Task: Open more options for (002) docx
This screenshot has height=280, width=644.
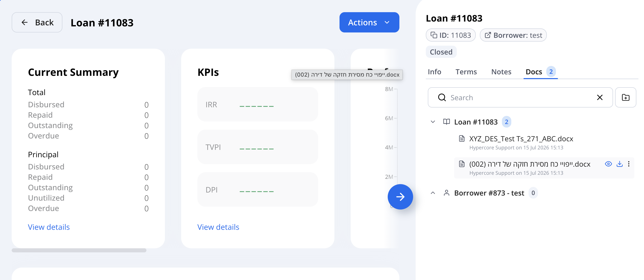Action: [x=629, y=164]
